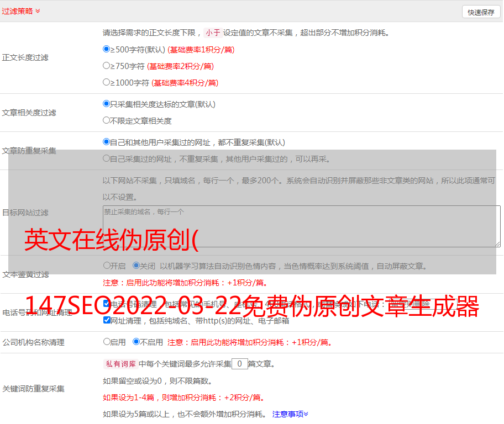Screen dimensions: 504x424
Task: Choose 不限定文章相关度 radio option
Action: (106, 120)
